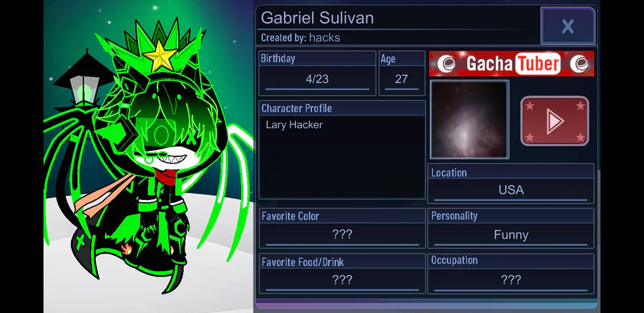
Task: Click the character name Gabriel Sulivan
Action: [x=318, y=18]
